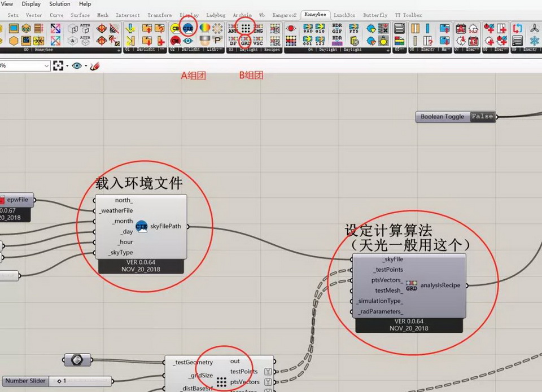
Task: Expand the 04 Daylight panel group
Action: click(x=388, y=50)
